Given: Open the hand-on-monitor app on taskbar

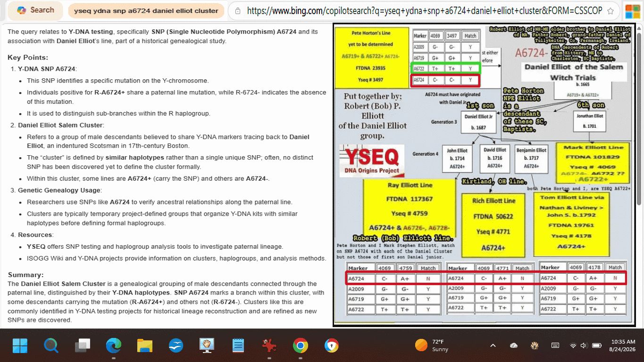Looking at the screenshot, I should click(x=207, y=346).
